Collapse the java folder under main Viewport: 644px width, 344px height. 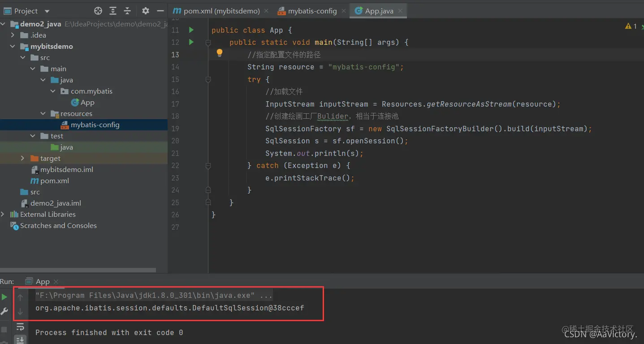click(43, 80)
